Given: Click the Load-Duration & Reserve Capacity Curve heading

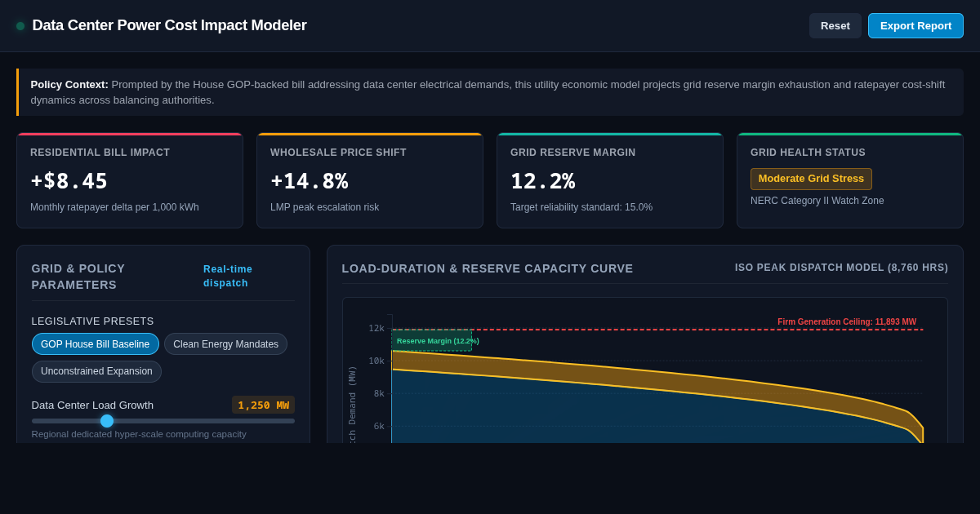Looking at the screenshot, I should tap(488, 268).
